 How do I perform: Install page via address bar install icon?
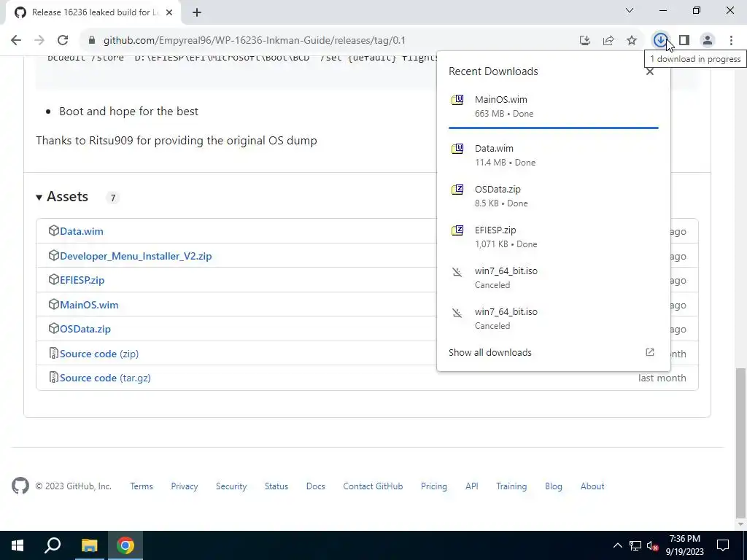coord(585,41)
